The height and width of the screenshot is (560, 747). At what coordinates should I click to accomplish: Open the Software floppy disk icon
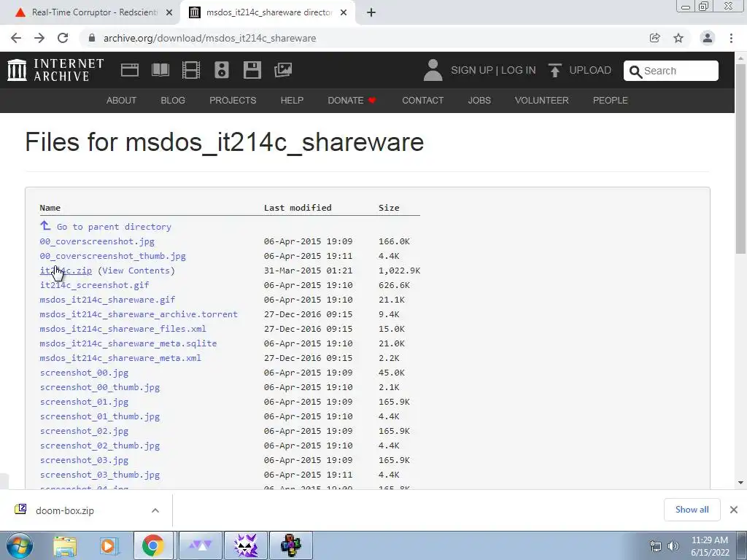(x=252, y=70)
